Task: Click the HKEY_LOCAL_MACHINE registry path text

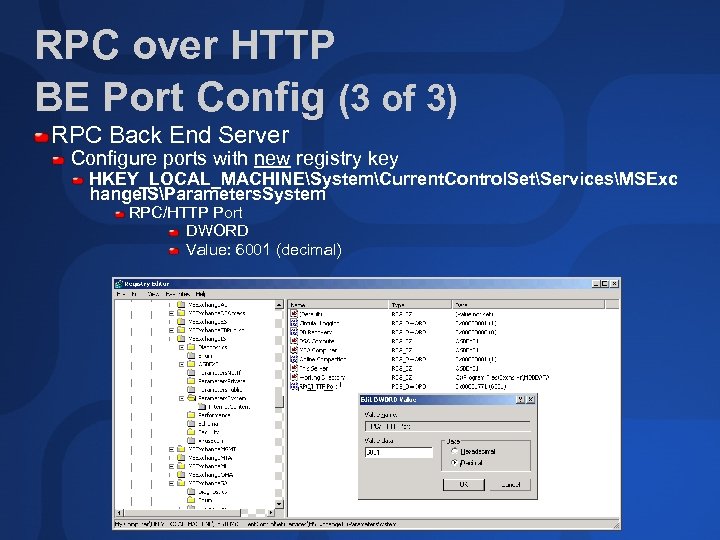Action: click(383, 186)
